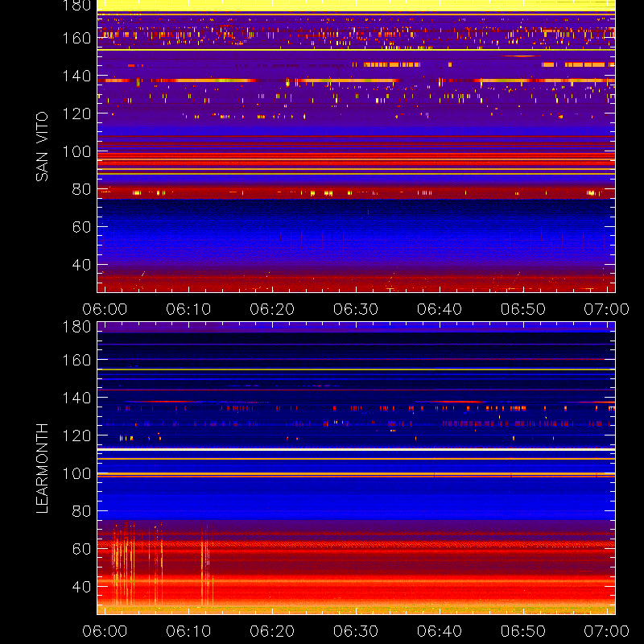This screenshot has height=644, width=644.
Task: Select the 140 label on San Vito axis
Action: (76, 76)
